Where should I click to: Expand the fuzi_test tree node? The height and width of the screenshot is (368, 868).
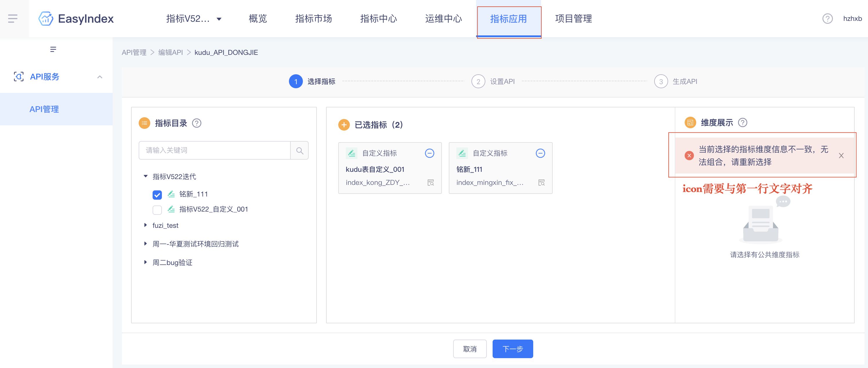pos(146,225)
